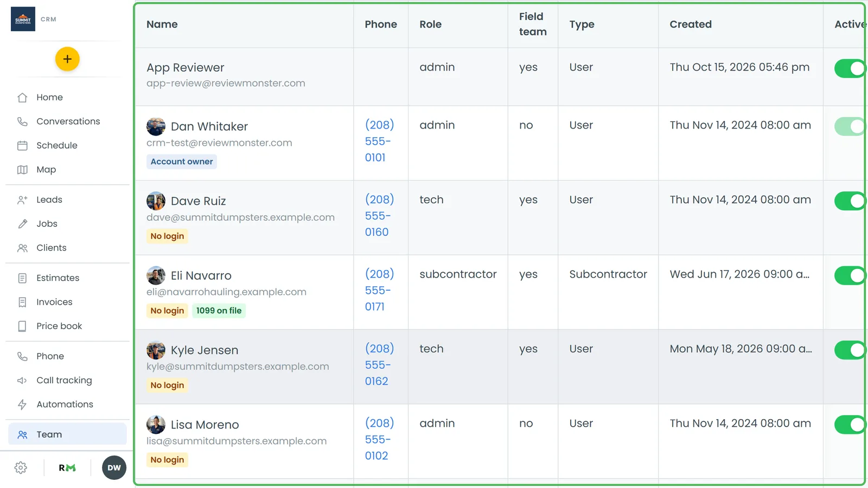Call Kyle Jensen at (208) 555-0162
Image resolution: width=868 pixels, height=488 pixels.
coord(379,365)
